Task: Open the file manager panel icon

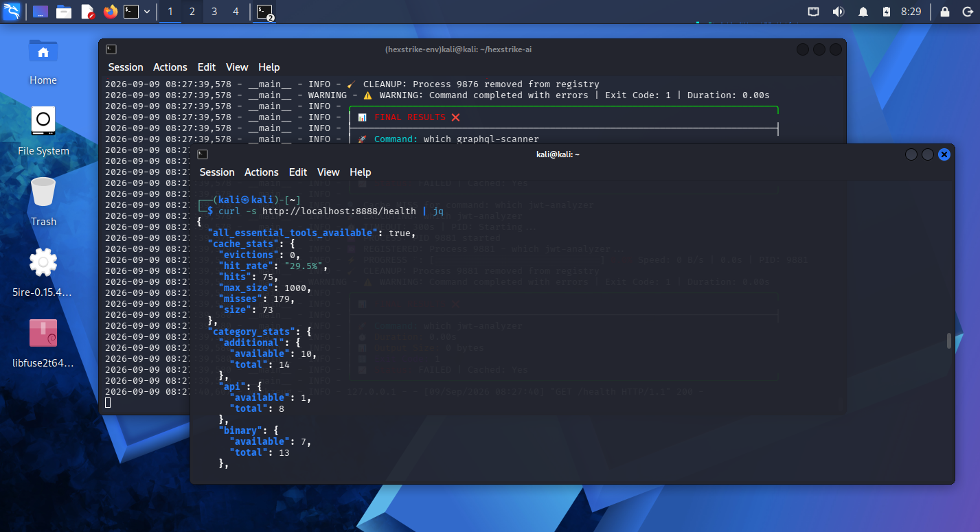Action: [x=64, y=12]
